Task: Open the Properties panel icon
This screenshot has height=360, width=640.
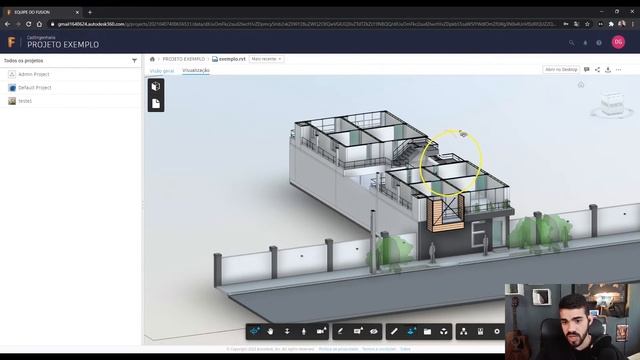Action: [480, 331]
